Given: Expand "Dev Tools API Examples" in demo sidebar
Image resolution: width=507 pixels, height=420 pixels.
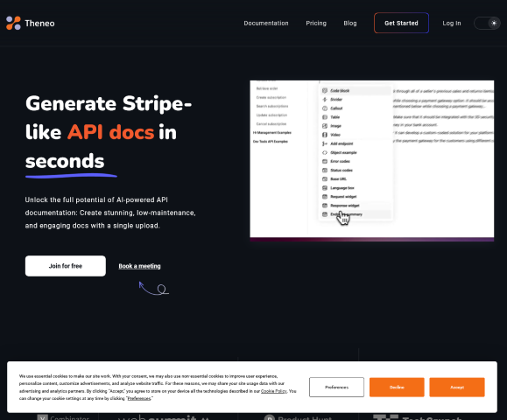Looking at the screenshot, I should [x=271, y=142].
